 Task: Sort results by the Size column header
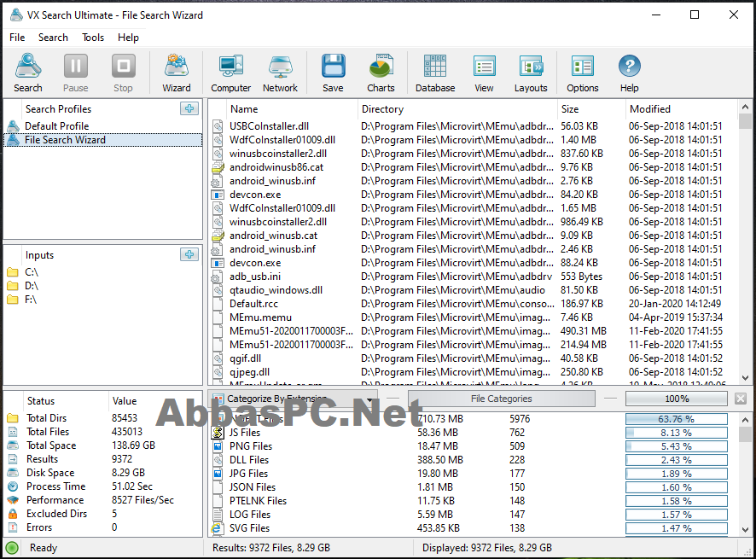click(591, 109)
